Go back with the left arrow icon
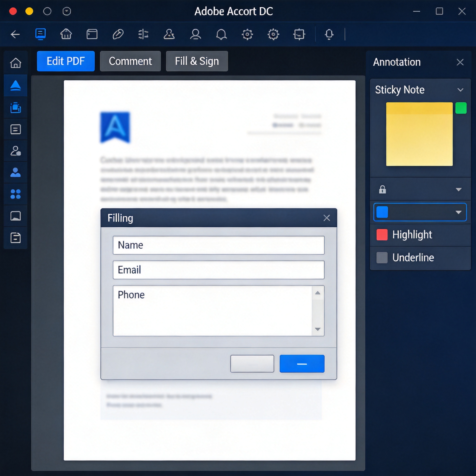Screen dimensions: 476x476 (x=15, y=34)
